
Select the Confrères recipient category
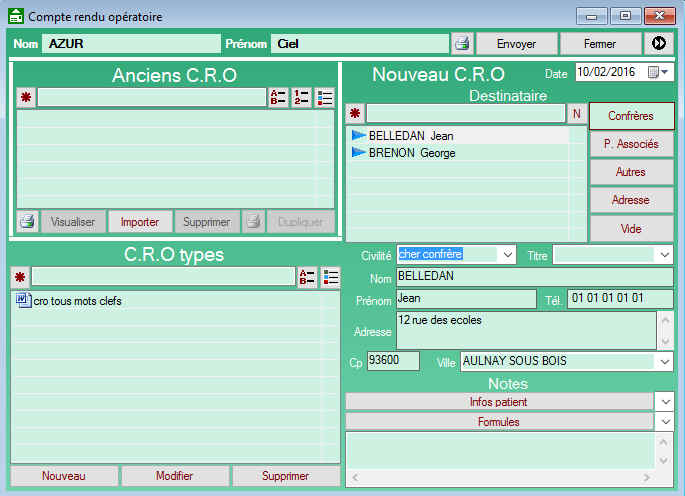click(x=631, y=116)
